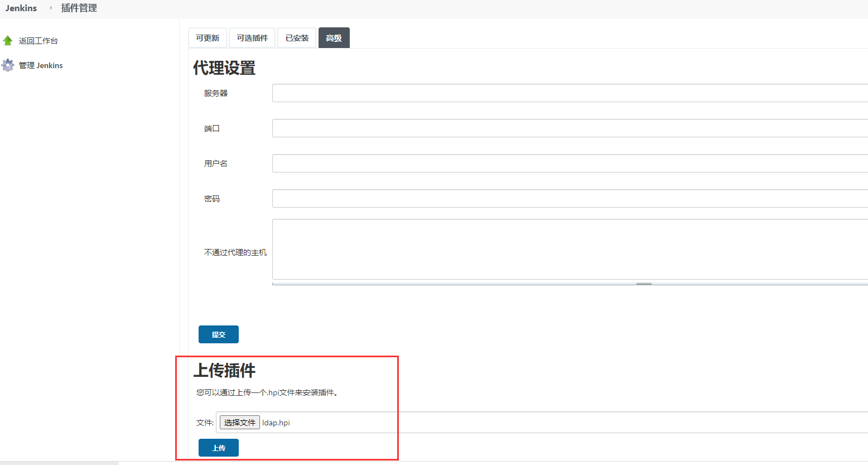868x465 pixels.
Task: Open the 插件管理 breadcrumb item
Action: tap(80, 8)
